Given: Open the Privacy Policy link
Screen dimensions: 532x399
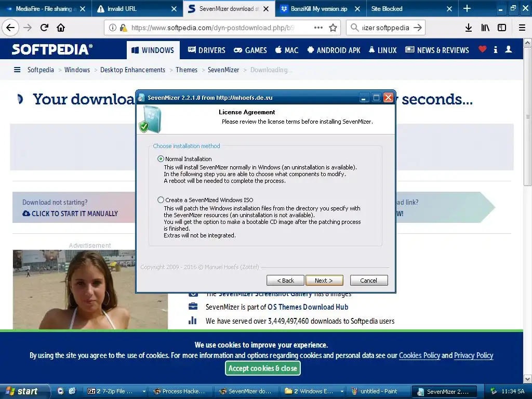Looking at the screenshot, I should click(x=473, y=355).
